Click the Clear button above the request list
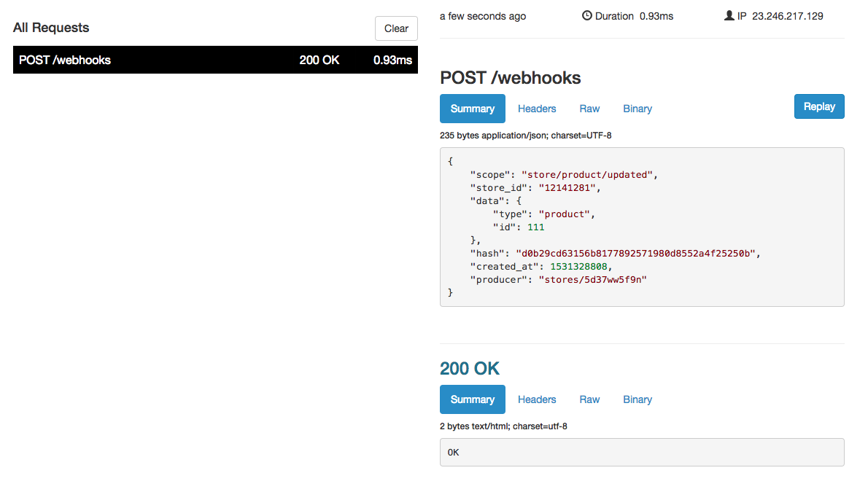This screenshot has height=500, width=868. 395,28
